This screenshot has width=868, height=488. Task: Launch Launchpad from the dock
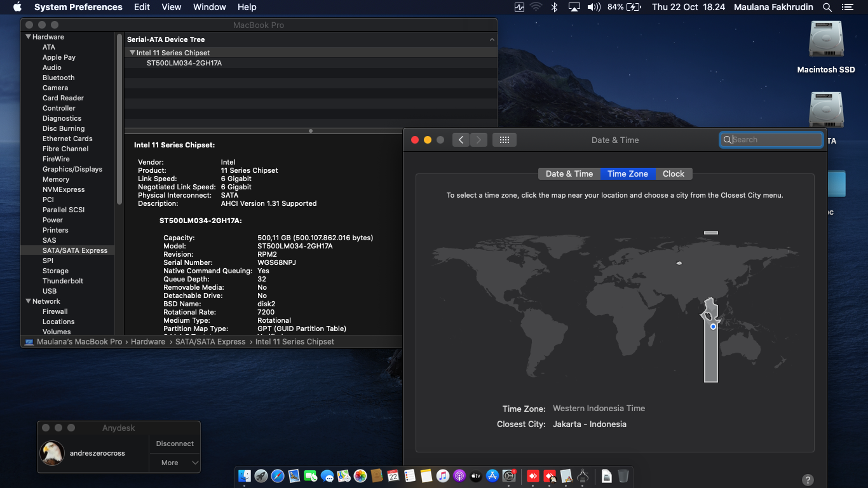click(x=261, y=476)
